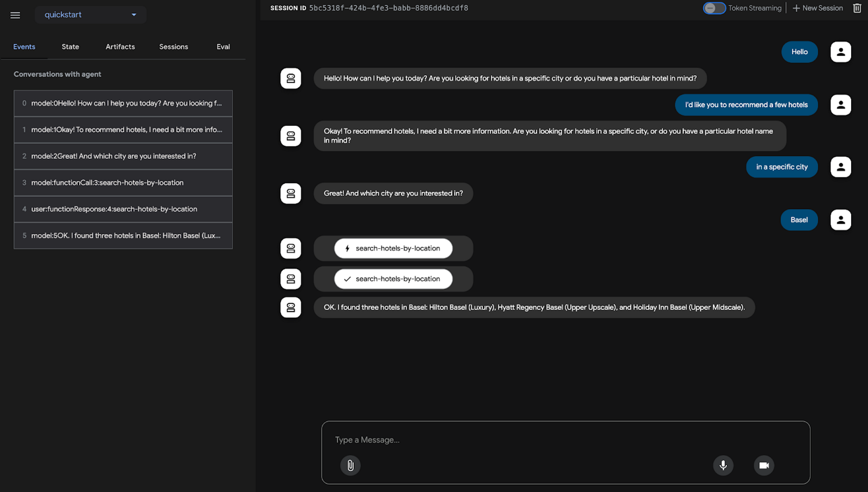Image resolution: width=868 pixels, height=492 pixels.
Task: Select the model:functionCall event in the conversation list
Action: pyautogui.click(x=123, y=182)
